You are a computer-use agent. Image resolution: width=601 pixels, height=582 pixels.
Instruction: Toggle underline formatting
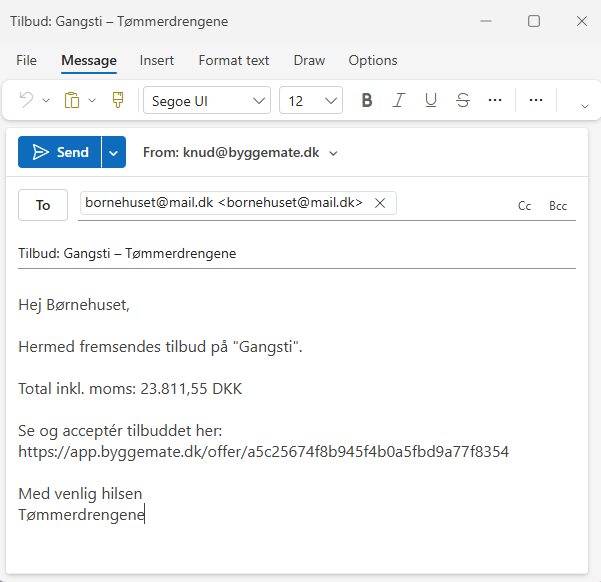tap(431, 100)
